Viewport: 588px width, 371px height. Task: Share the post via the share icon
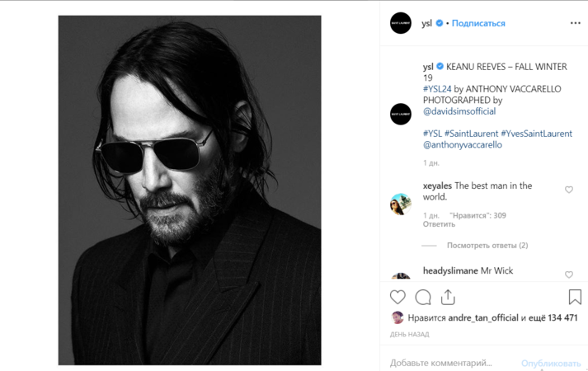(x=448, y=297)
